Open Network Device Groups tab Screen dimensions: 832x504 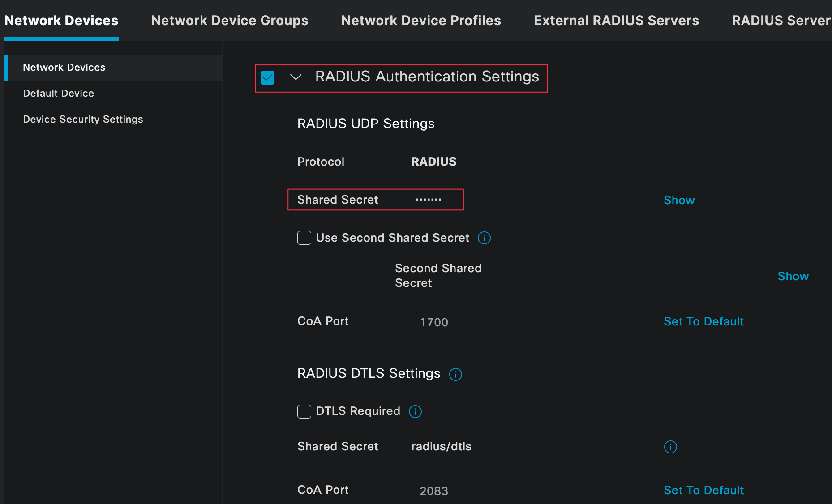coord(229,21)
